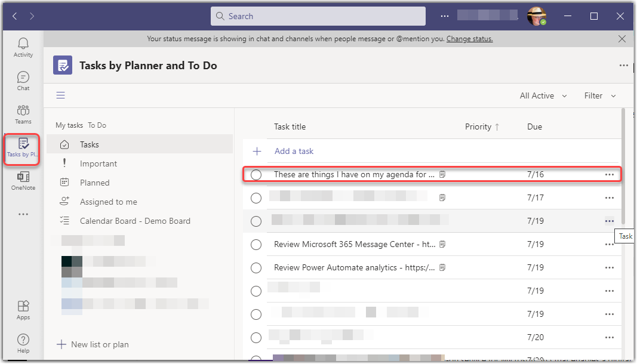Open the Apps icon
The height and width of the screenshot is (364, 637).
click(x=23, y=307)
